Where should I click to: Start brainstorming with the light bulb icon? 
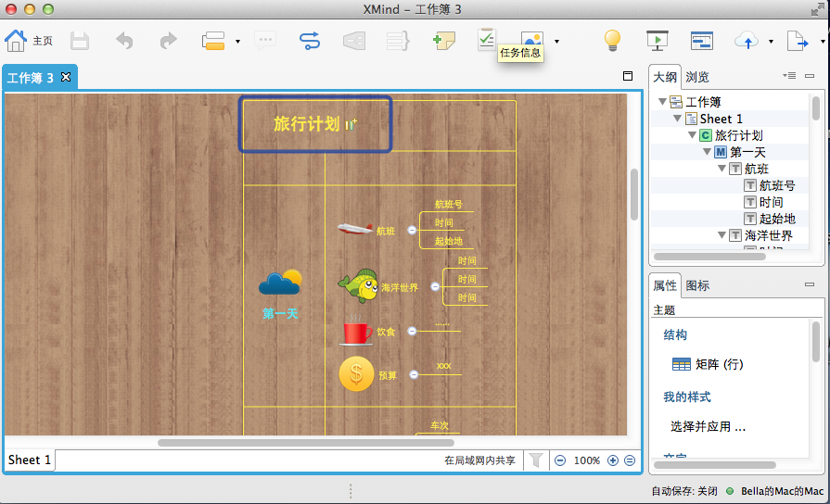pyautogui.click(x=612, y=40)
